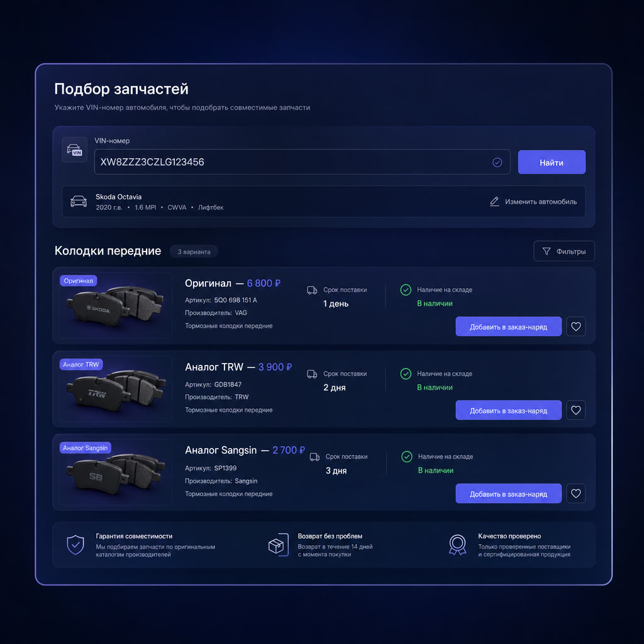Focus the VIN-номер input field

point(303,162)
